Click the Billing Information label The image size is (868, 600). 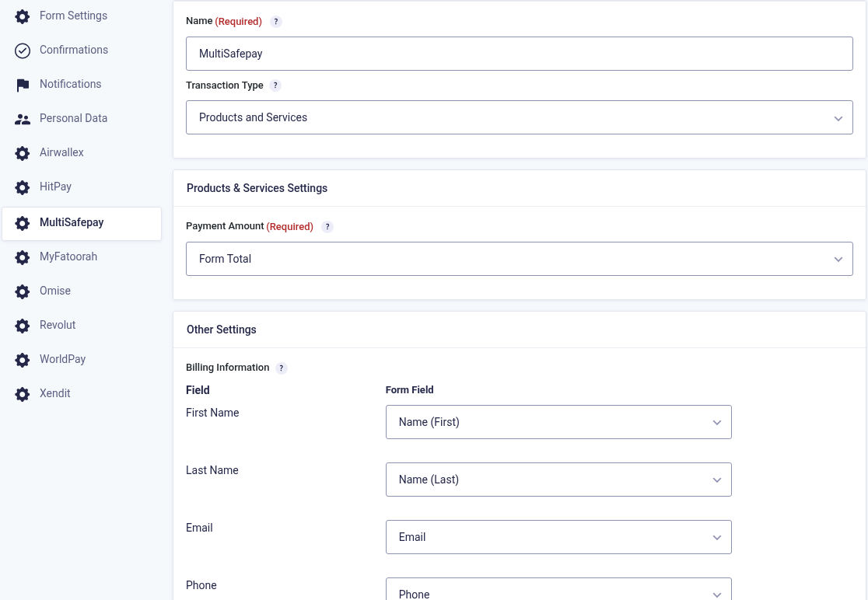[228, 368]
